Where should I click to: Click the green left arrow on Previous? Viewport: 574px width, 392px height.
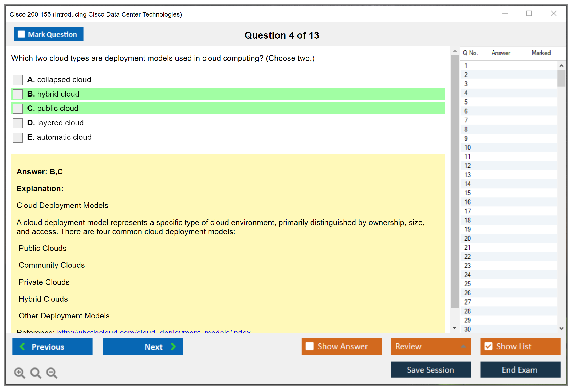pyautogui.click(x=22, y=346)
